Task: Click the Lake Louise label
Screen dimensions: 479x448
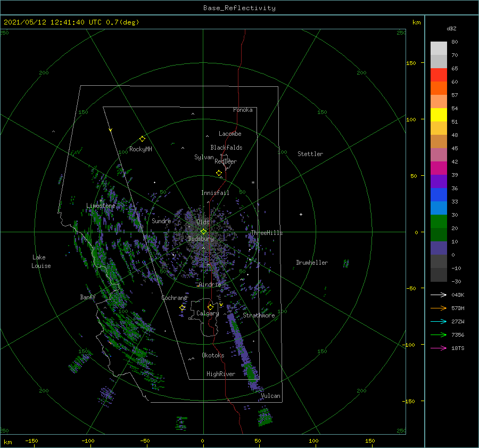Action: 41,262
